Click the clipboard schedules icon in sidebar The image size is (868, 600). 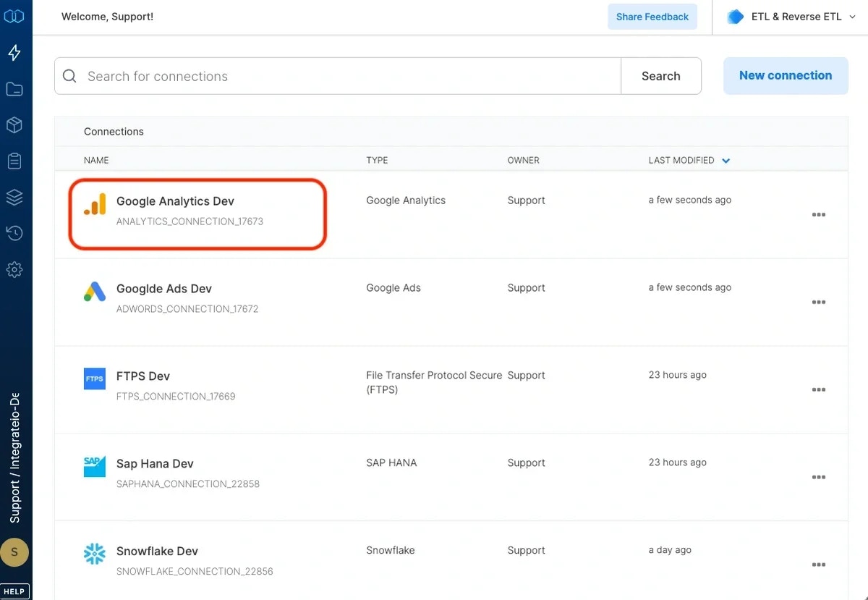[x=15, y=161]
